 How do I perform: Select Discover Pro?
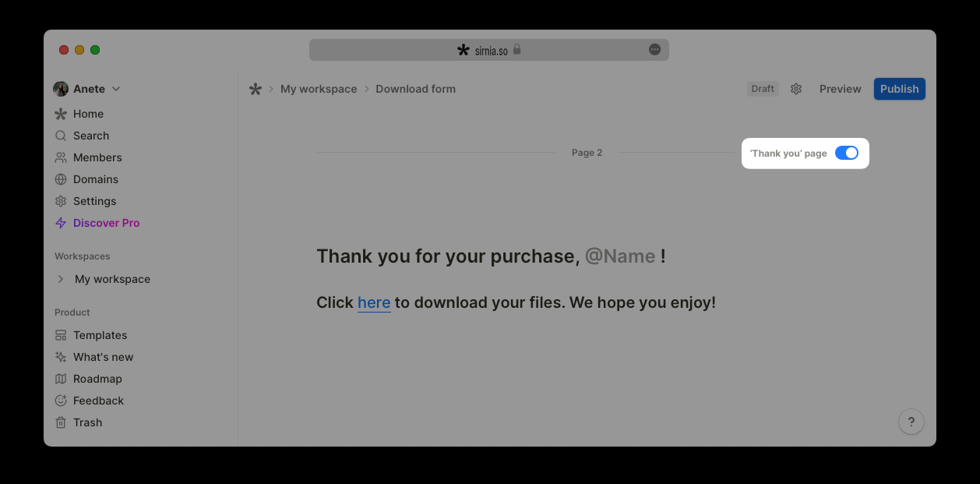[107, 223]
